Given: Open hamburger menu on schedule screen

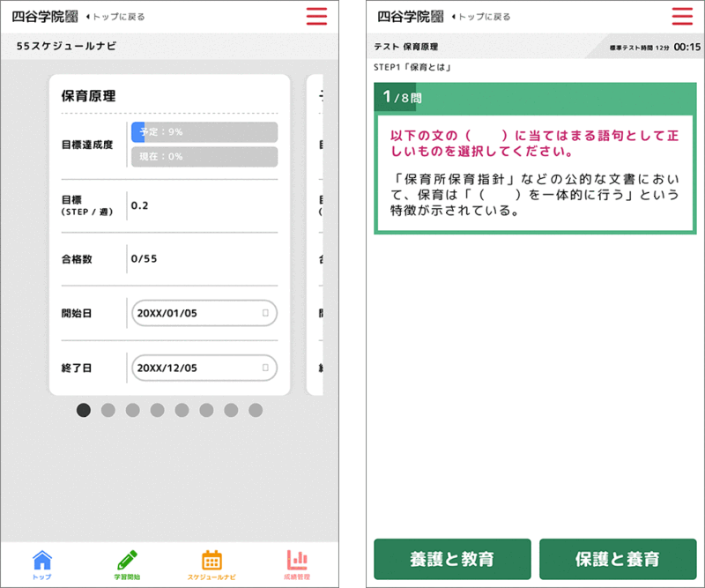Looking at the screenshot, I should 316,16.
